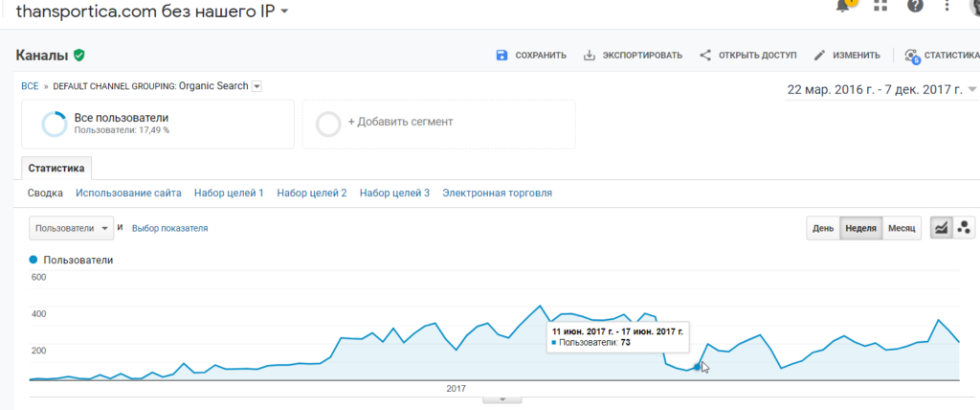This screenshot has height=410, width=980.
Task: Click the Выбор показателя link
Action: (170, 229)
